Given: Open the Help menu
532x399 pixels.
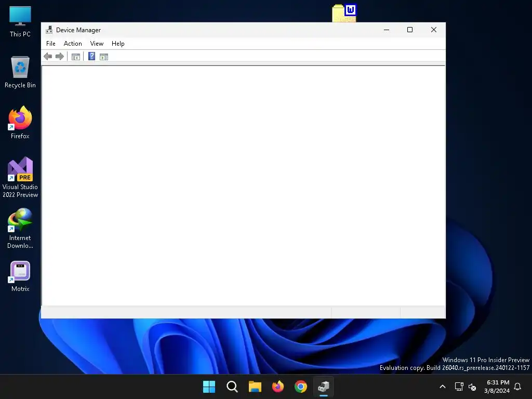Looking at the screenshot, I should point(118,44).
